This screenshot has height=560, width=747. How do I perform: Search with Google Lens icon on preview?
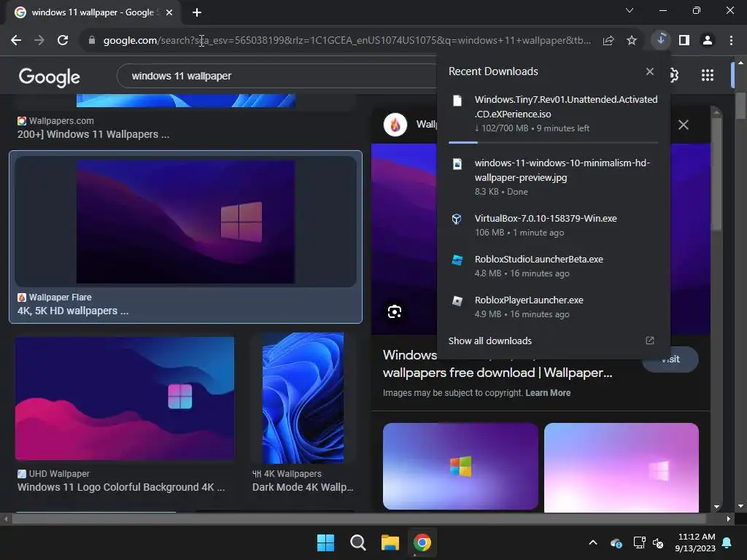click(x=395, y=311)
